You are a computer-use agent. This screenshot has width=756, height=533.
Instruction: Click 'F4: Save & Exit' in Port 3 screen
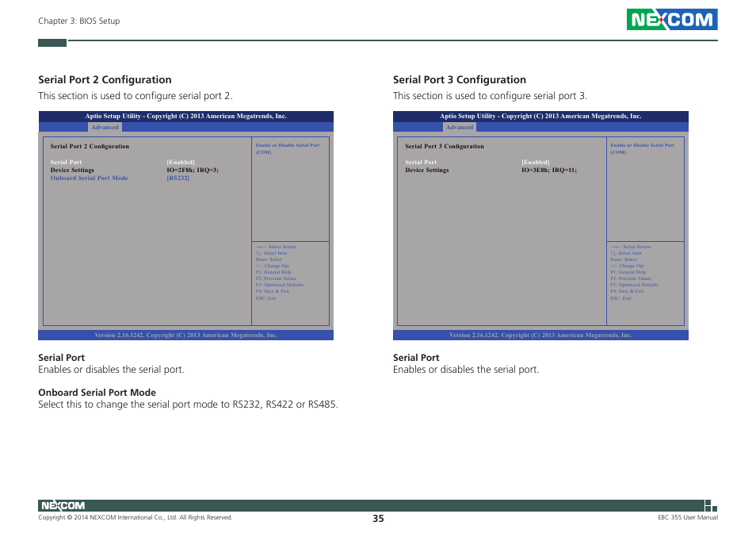pos(628,291)
